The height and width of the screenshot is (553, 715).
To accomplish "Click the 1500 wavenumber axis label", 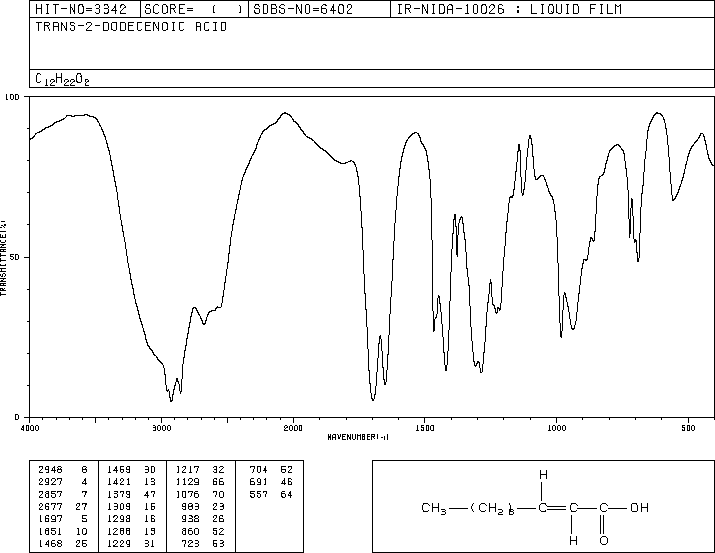I will coord(425,428).
